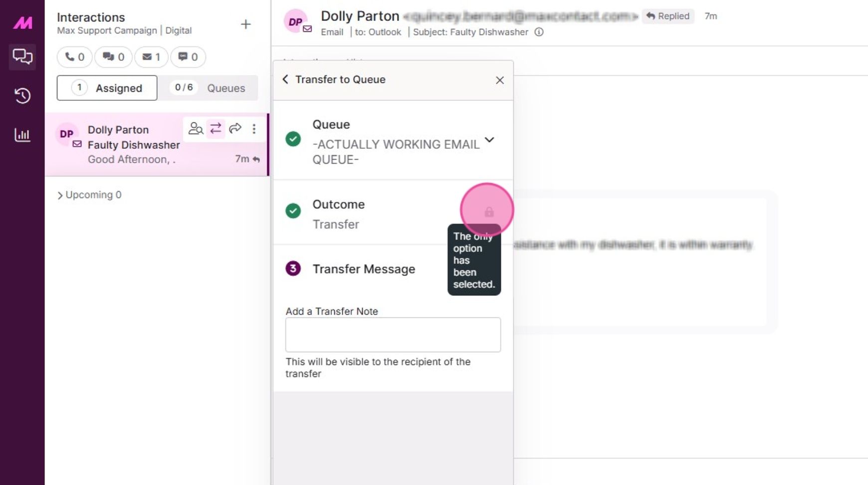Screen dimensions: 868x485
Task: Open the History clock sidebar icon
Action: pos(22,95)
